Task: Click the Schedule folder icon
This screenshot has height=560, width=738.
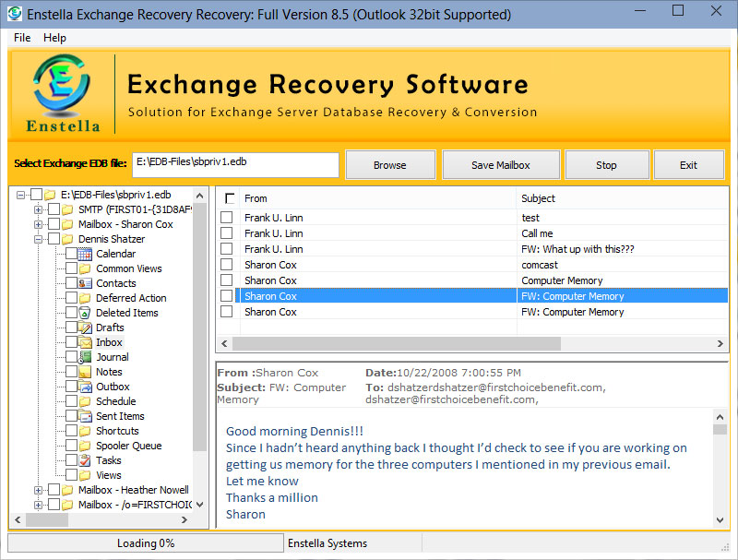Action: [x=85, y=401]
